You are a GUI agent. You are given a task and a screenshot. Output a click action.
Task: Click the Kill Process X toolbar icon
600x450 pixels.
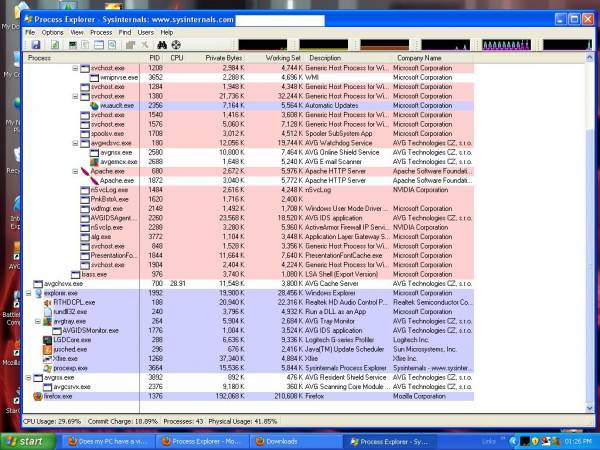pyautogui.click(x=145, y=45)
